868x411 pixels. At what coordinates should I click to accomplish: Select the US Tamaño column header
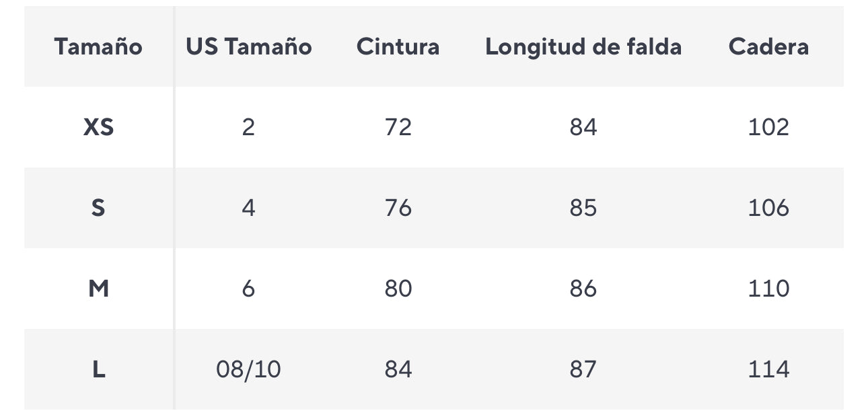pos(249,46)
